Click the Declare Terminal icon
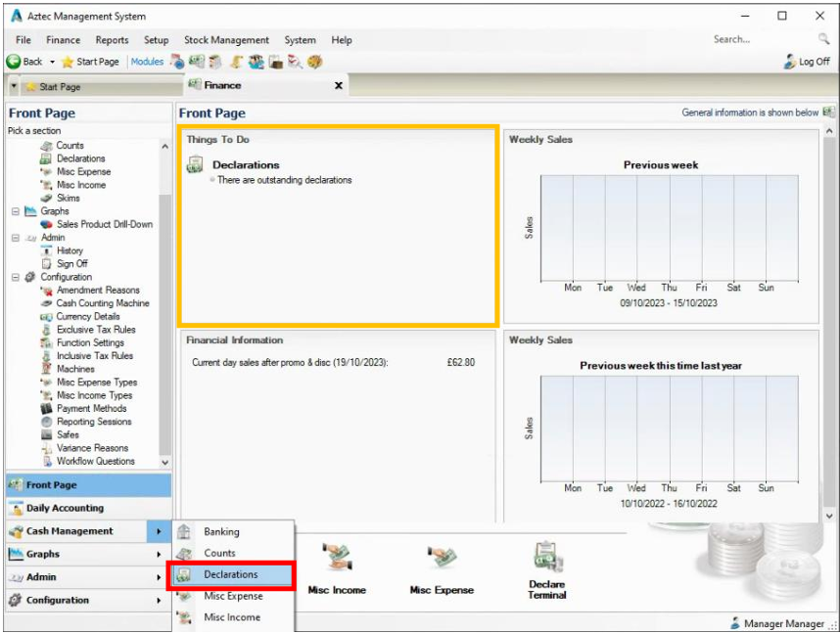Image resolution: width=840 pixels, height=633 pixels. click(x=546, y=559)
